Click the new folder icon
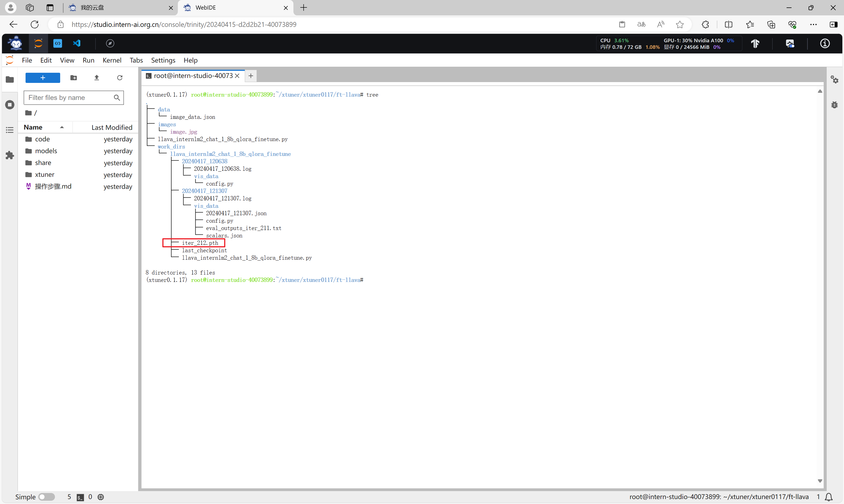 [73, 78]
